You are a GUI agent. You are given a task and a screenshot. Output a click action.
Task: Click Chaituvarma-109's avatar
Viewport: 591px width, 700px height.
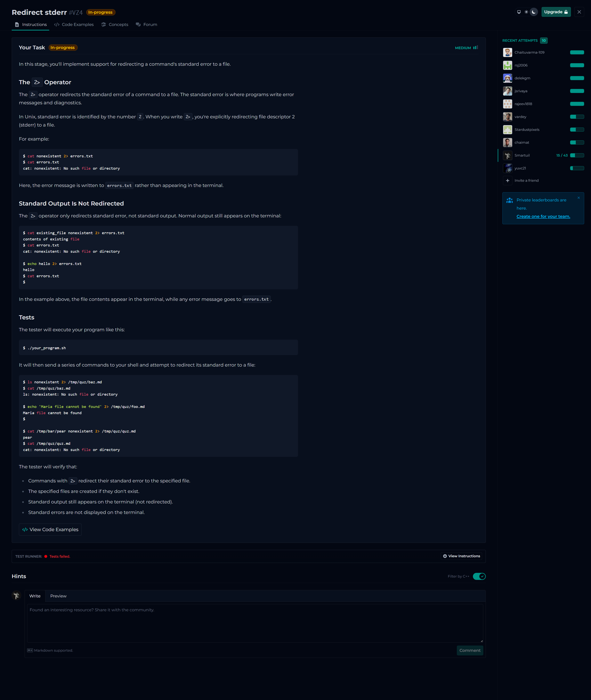tap(507, 53)
